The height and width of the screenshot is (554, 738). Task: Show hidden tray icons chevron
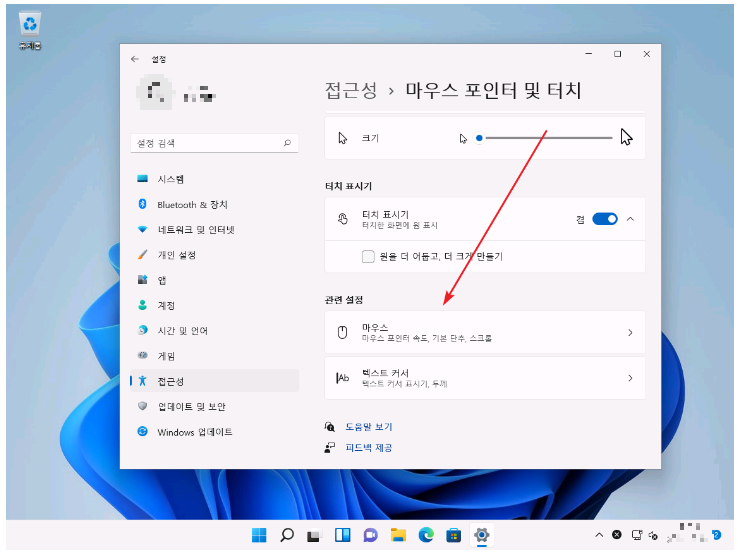point(599,535)
